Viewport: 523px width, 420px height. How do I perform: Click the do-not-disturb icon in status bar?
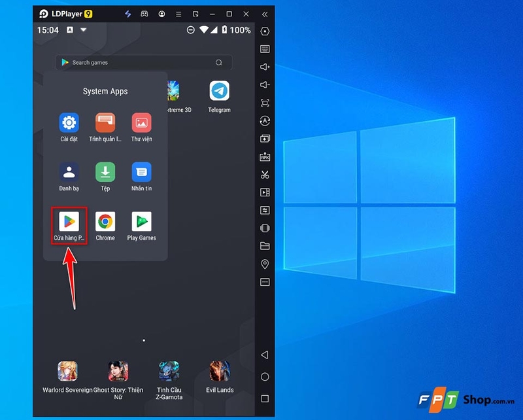pos(190,30)
